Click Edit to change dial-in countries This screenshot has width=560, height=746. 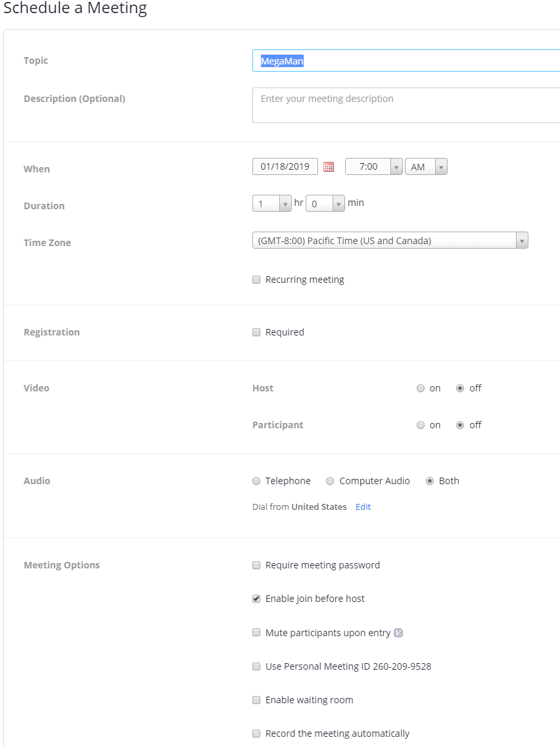point(363,507)
